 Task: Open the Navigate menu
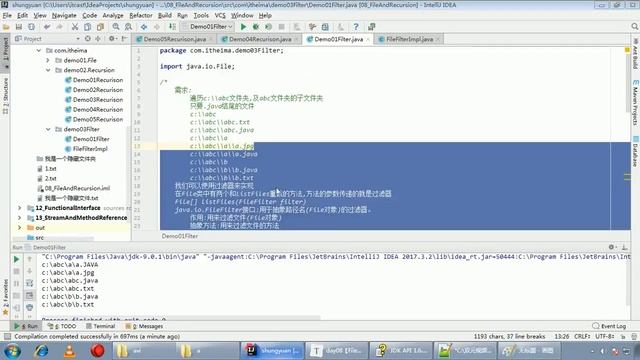pos(64,16)
